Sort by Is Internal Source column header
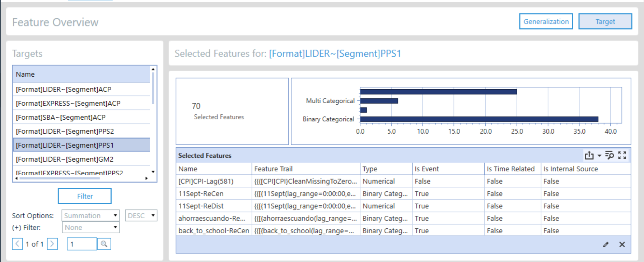Viewport: 644px width, 262px height. tap(586, 169)
